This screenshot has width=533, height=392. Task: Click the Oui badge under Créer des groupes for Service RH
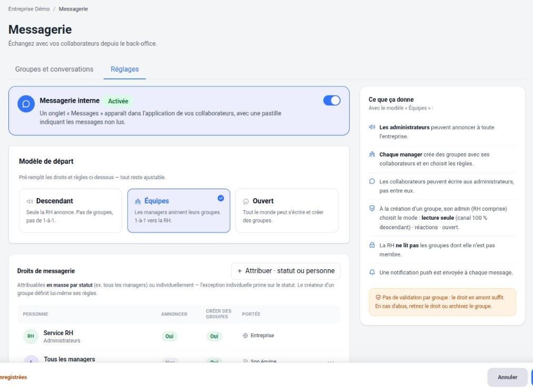pos(214,336)
